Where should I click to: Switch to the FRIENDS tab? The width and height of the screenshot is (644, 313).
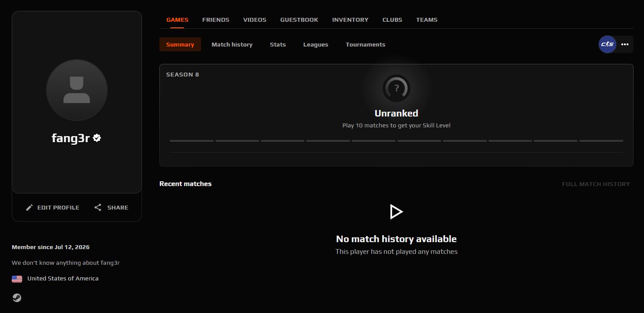pyautogui.click(x=216, y=20)
